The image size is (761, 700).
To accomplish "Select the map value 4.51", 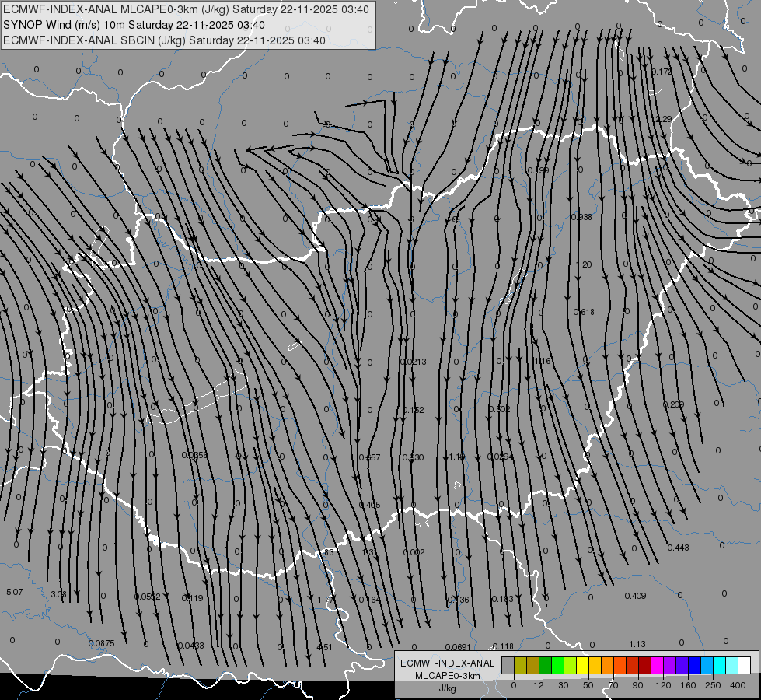I will (324, 647).
